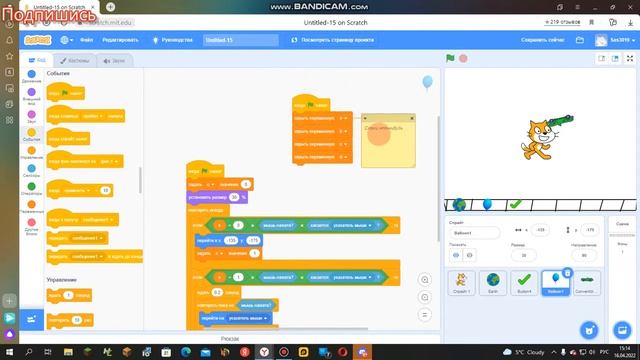Edit the sprite name field
The image size is (640, 360).
pyautogui.click(x=474, y=233)
